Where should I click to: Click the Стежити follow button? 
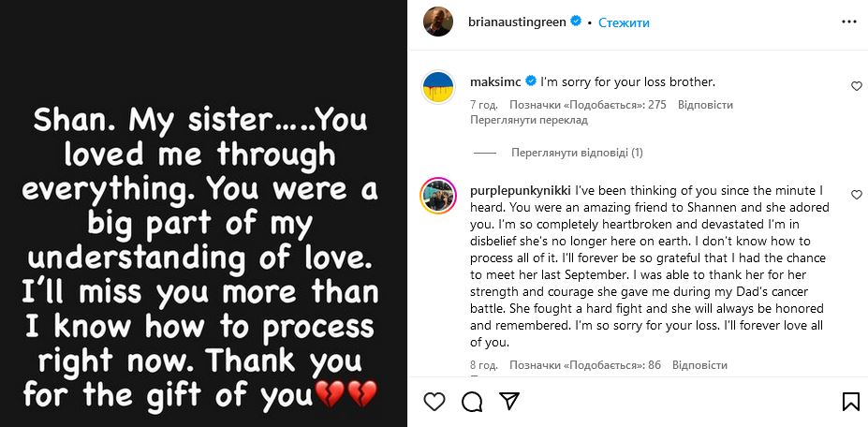[624, 22]
